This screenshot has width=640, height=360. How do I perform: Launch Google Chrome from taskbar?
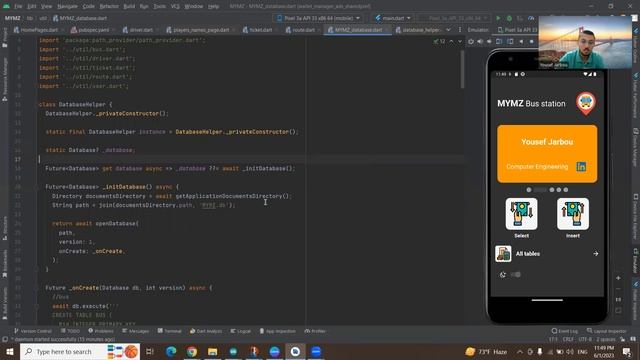192,351
